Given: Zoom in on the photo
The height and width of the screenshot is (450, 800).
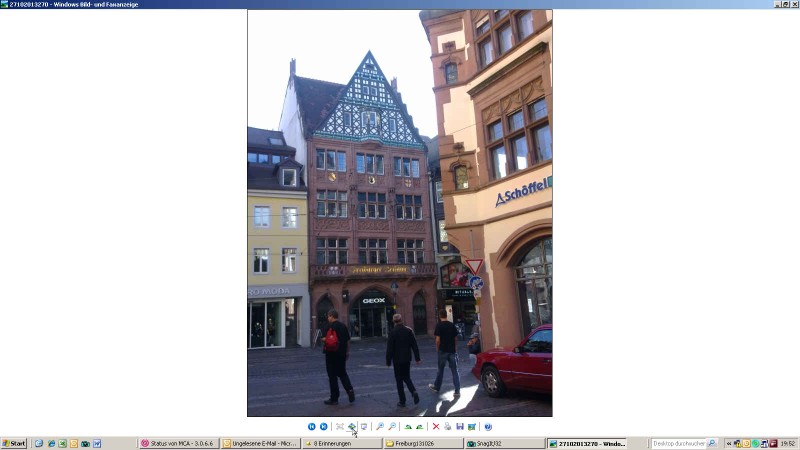Looking at the screenshot, I should pos(380,427).
